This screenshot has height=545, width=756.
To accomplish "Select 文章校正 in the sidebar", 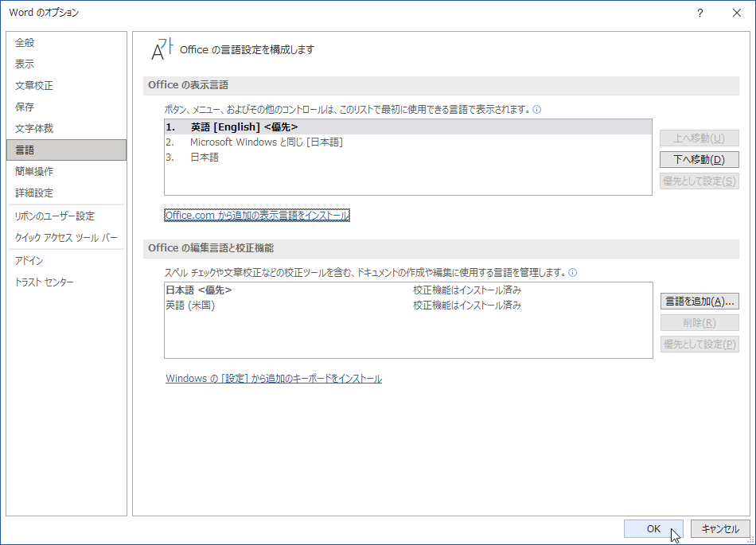I will point(67,85).
